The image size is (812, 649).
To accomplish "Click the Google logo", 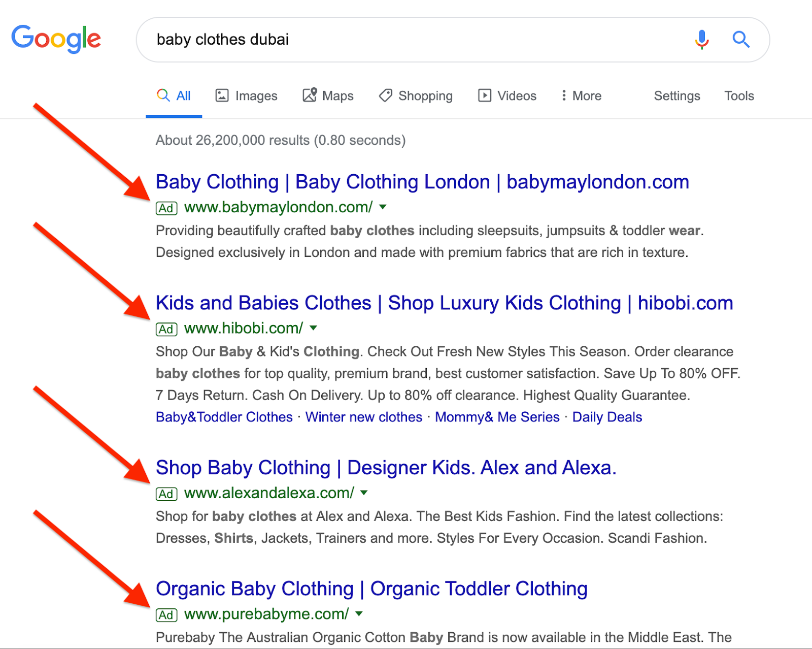I will click(x=56, y=39).
